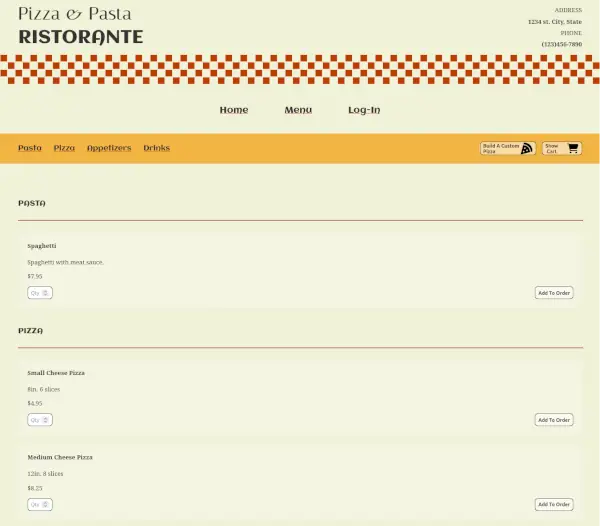Click the PIZZA section heading

[x=31, y=331]
